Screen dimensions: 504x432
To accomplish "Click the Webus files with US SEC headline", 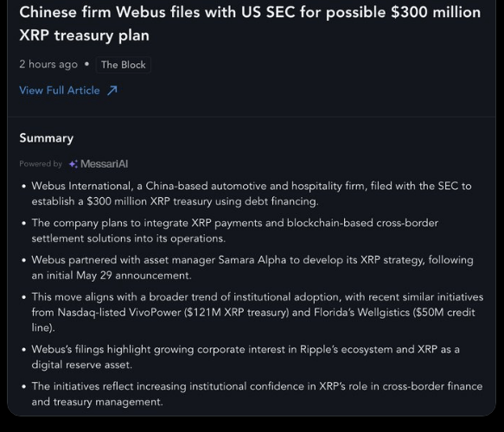I will [250, 24].
